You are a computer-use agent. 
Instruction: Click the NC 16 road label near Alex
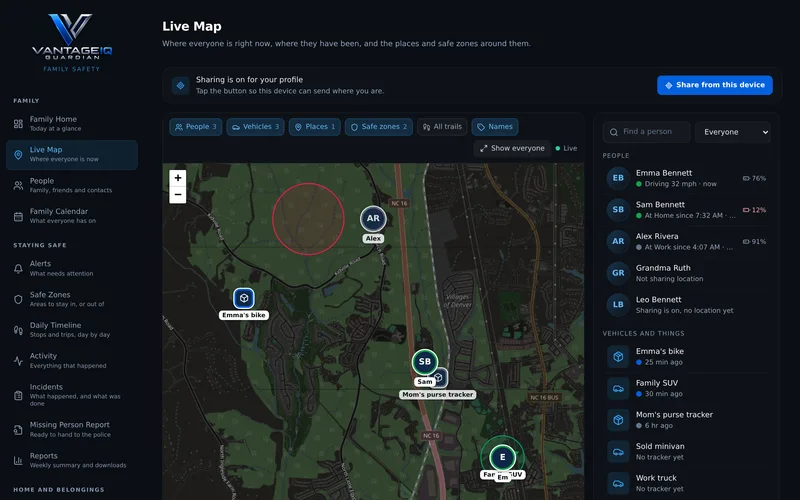[399, 203]
